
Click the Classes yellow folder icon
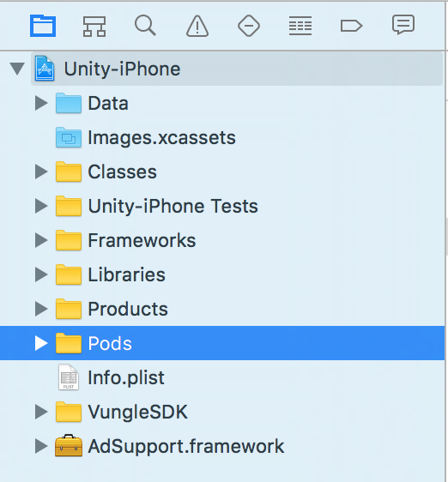(x=69, y=172)
